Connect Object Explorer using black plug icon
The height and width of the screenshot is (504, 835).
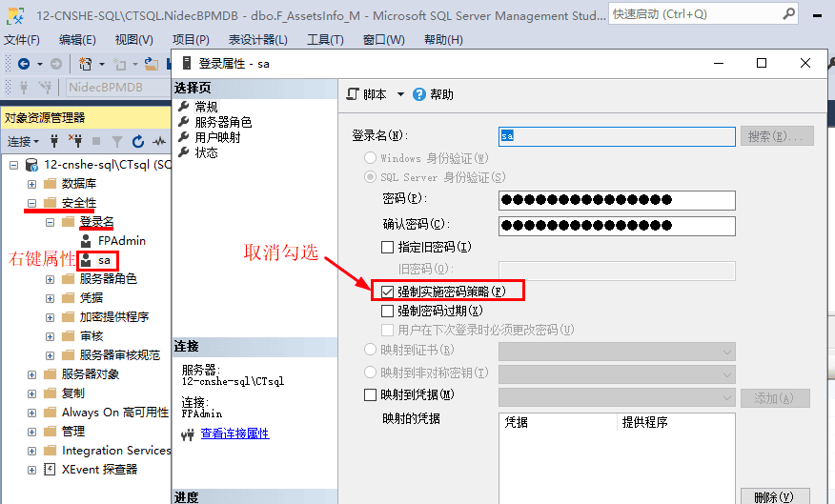pyautogui.click(x=54, y=141)
